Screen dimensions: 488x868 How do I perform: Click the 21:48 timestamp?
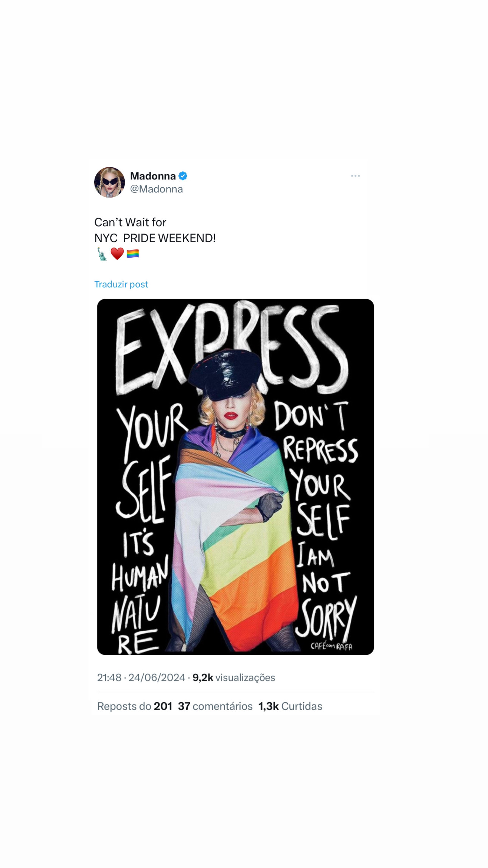(109, 678)
